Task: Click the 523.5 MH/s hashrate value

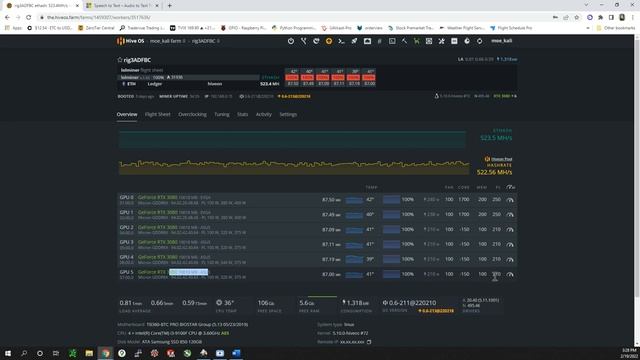Action: 496,138
